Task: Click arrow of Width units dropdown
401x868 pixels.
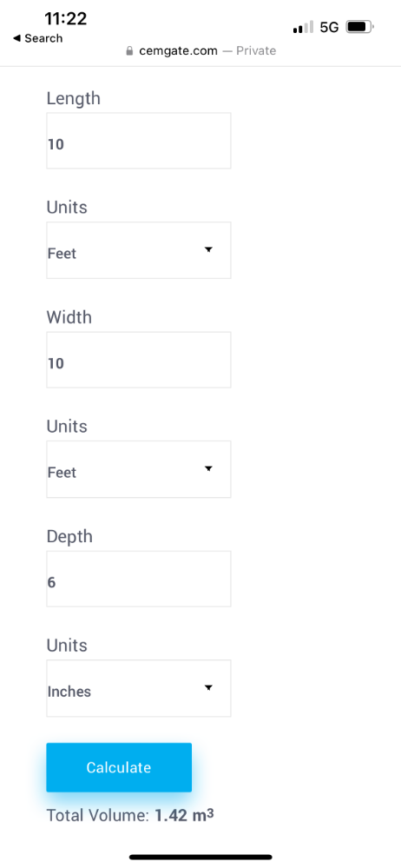Action: [x=208, y=469]
